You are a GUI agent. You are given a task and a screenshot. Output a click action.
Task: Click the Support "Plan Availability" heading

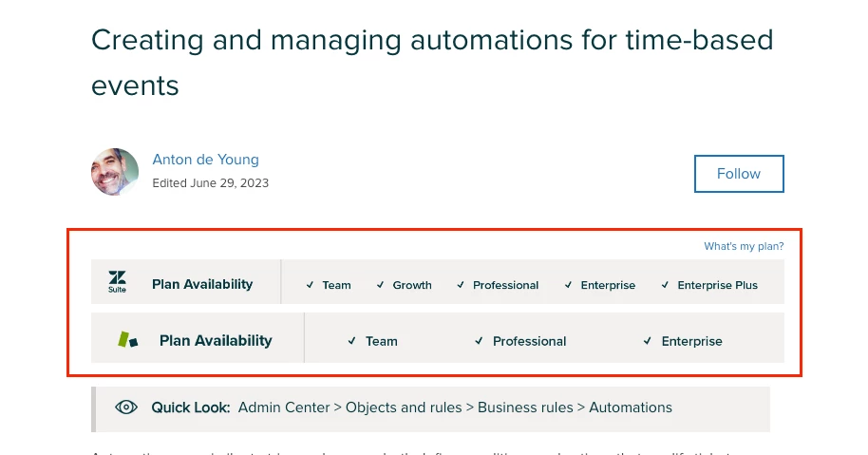(x=216, y=340)
